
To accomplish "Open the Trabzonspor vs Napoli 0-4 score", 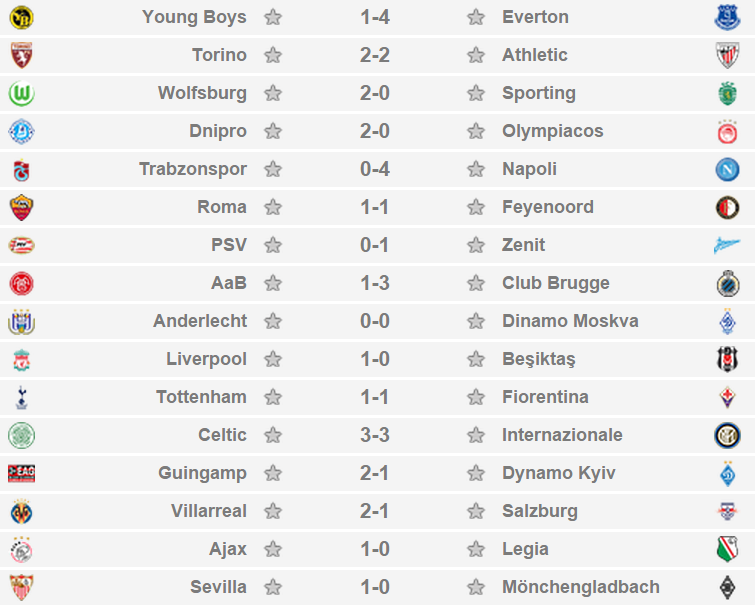I will coord(375,169).
